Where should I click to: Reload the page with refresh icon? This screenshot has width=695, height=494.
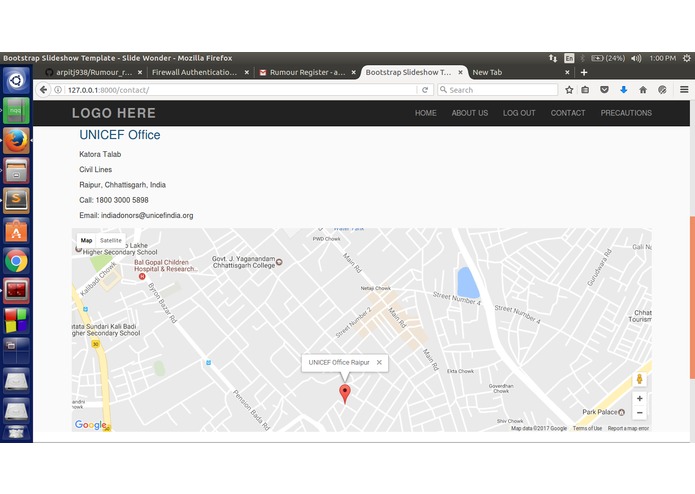pyautogui.click(x=425, y=90)
